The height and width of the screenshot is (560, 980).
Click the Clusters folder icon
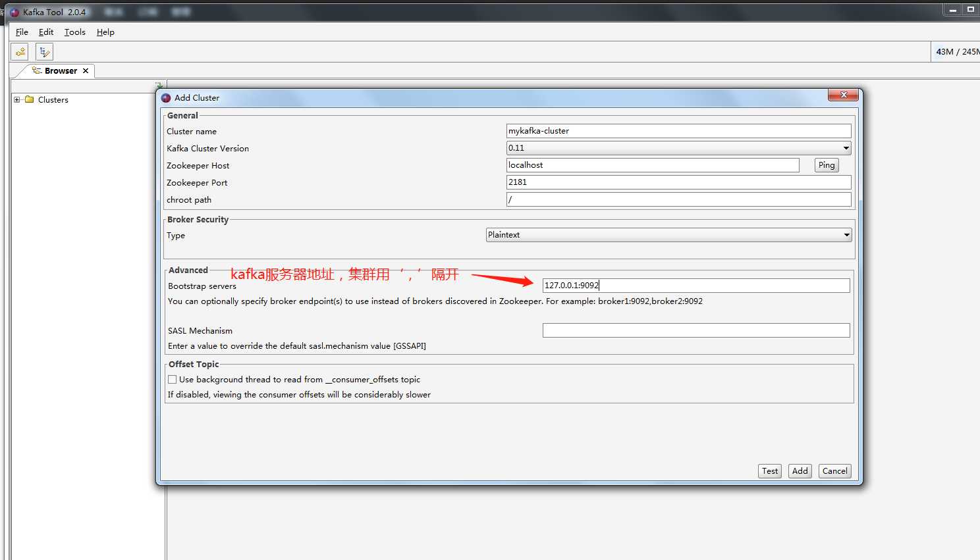point(29,99)
